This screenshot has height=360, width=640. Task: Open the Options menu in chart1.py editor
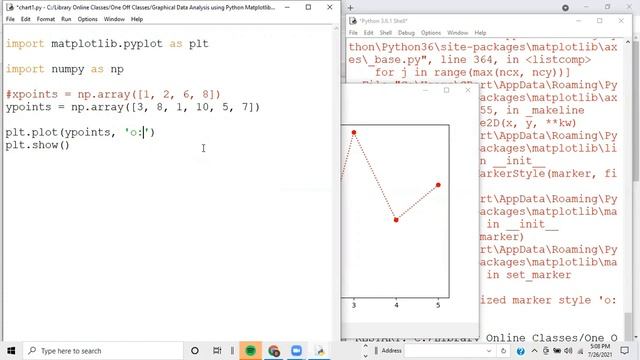(88, 19)
